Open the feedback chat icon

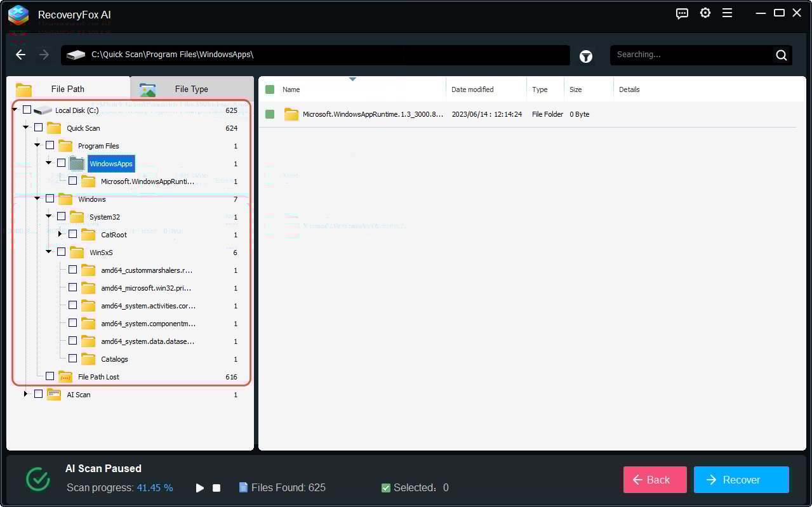pos(682,13)
